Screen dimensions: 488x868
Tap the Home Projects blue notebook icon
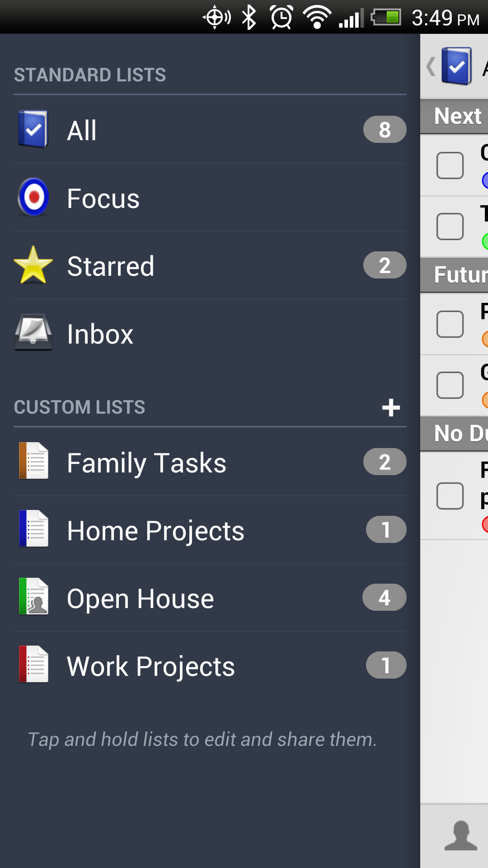coord(33,529)
